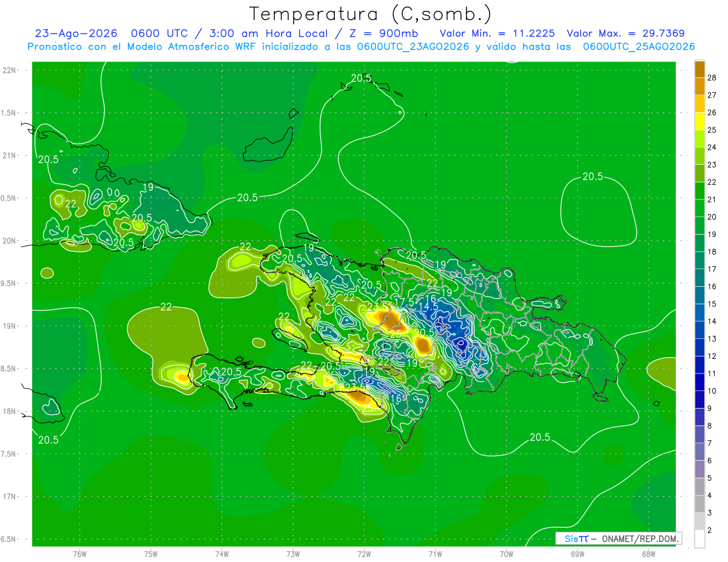The image size is (728, 562).
Task: Click the colorbar value label "7"
Action: (710, 443)
